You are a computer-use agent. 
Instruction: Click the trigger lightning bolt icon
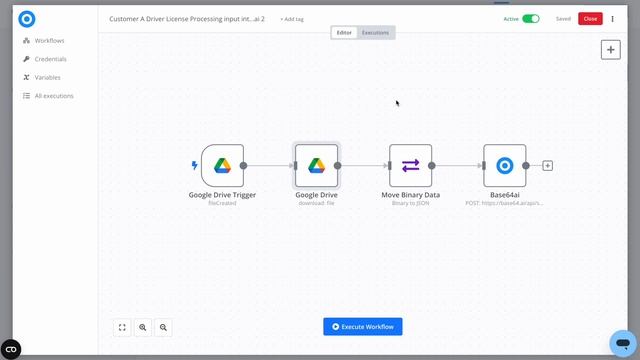pyautogui.click(x=194, y=165)
